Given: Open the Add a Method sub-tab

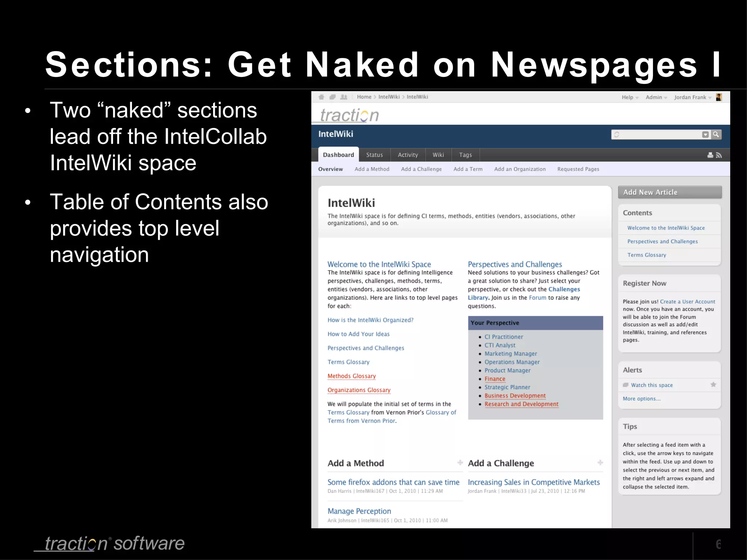Looking at the screenshot, I should (372, 169).
